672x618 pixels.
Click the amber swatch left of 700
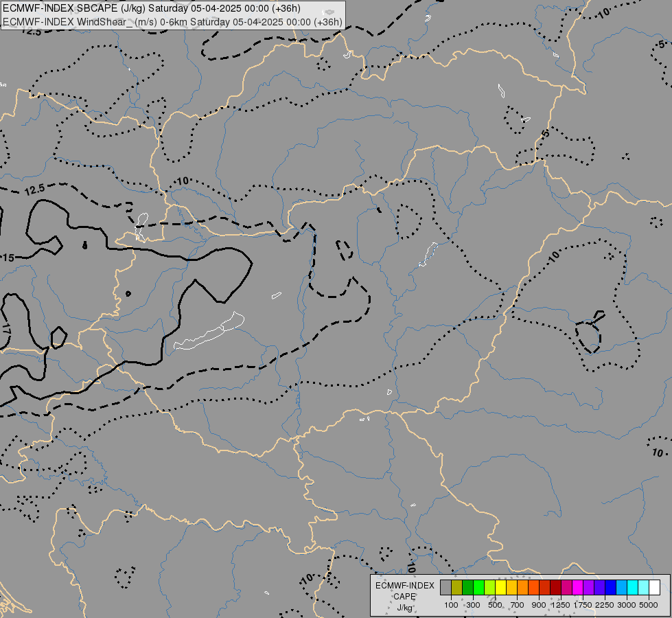(511, 587)
